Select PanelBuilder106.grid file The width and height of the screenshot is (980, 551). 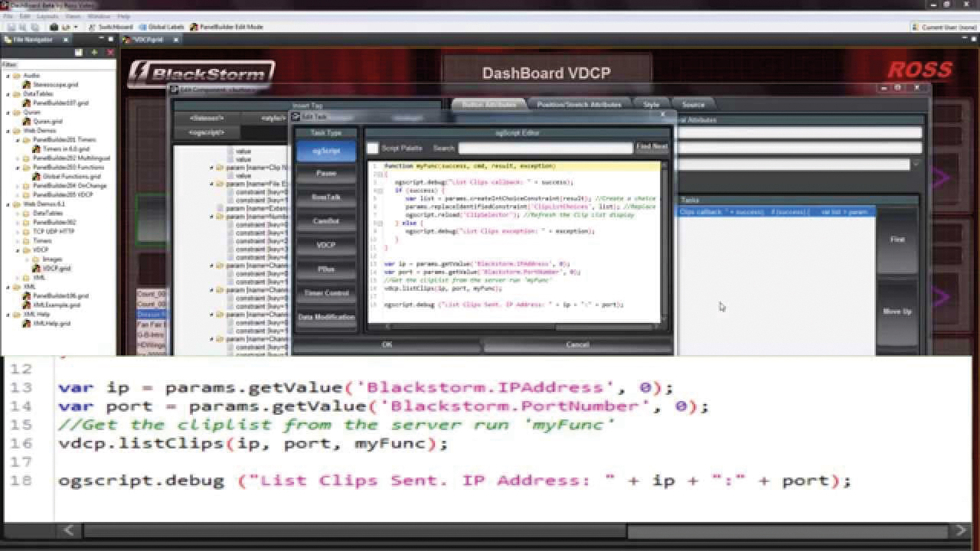coord(55,296)
